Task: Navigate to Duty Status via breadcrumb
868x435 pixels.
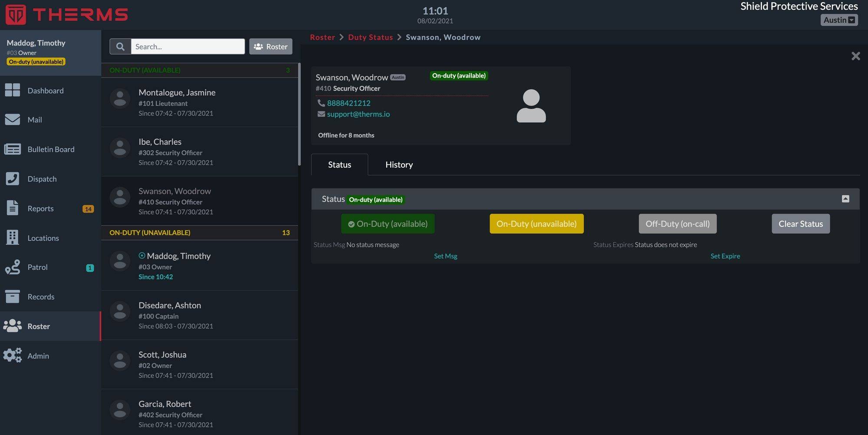Action: [370, 37]
